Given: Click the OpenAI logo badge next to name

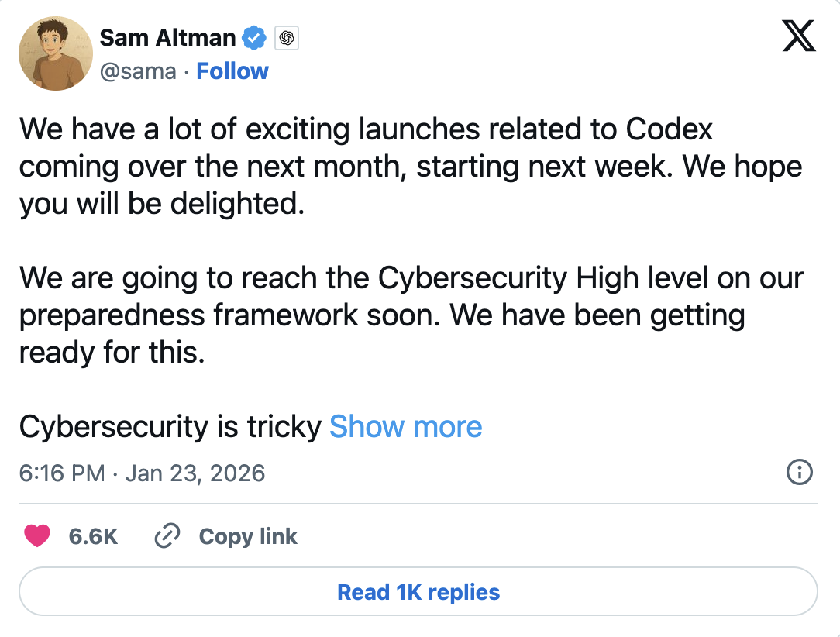Looking at the screenshot, I should tap(287, 37).
